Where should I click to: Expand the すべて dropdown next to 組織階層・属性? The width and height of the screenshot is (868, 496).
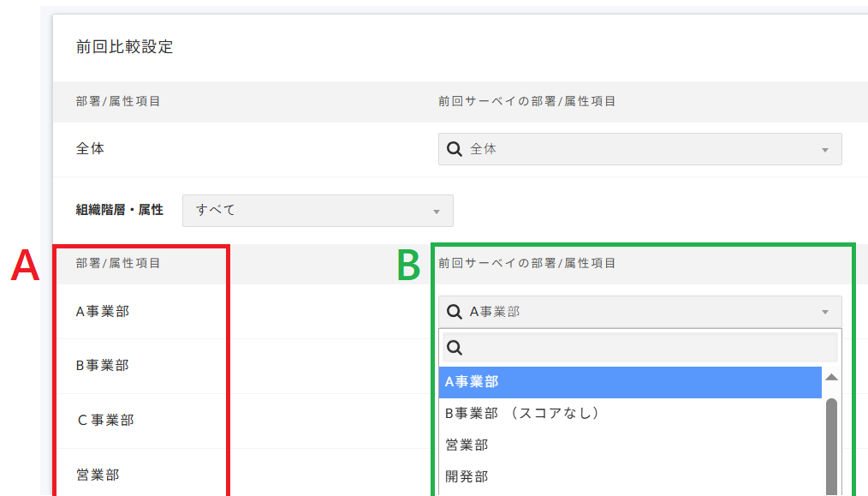[436, 211]
